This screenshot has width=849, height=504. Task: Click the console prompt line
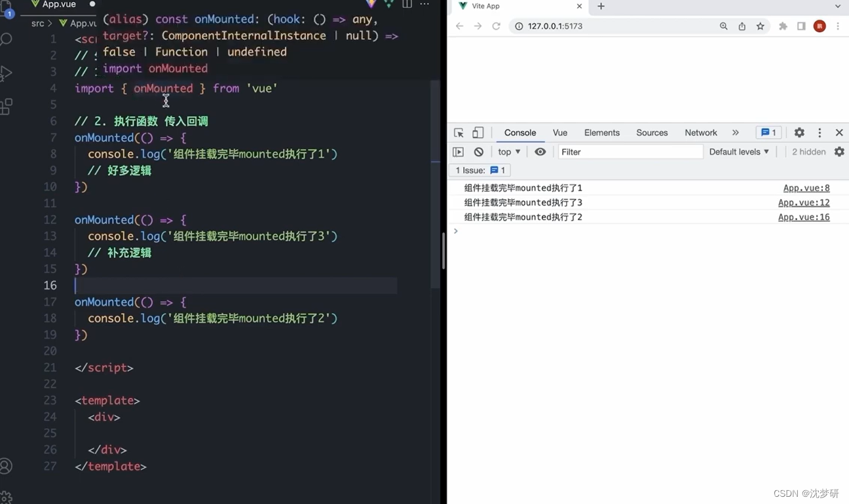(x=648, y=231)
